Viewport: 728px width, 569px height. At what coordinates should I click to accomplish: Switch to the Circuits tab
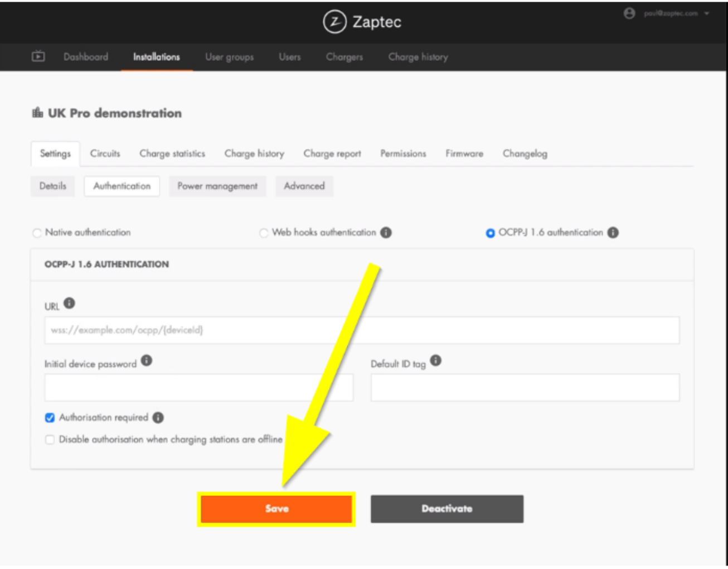point(105,153)
